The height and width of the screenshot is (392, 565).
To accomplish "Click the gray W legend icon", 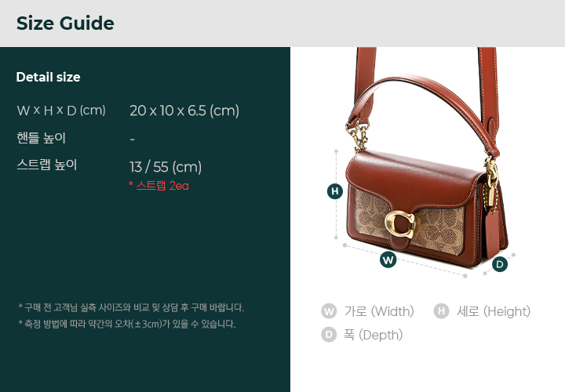I will [x=329, y=311].
